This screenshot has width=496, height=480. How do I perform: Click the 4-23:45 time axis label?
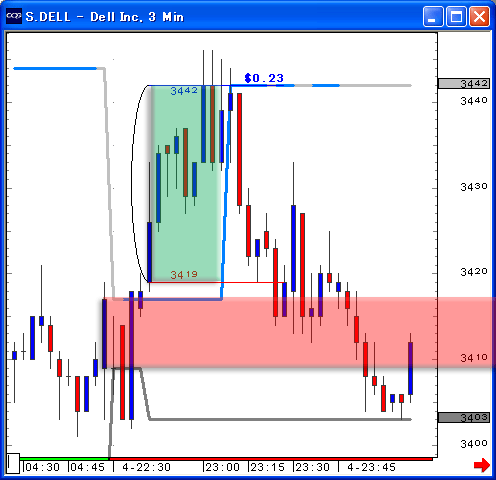coord(371,467)
